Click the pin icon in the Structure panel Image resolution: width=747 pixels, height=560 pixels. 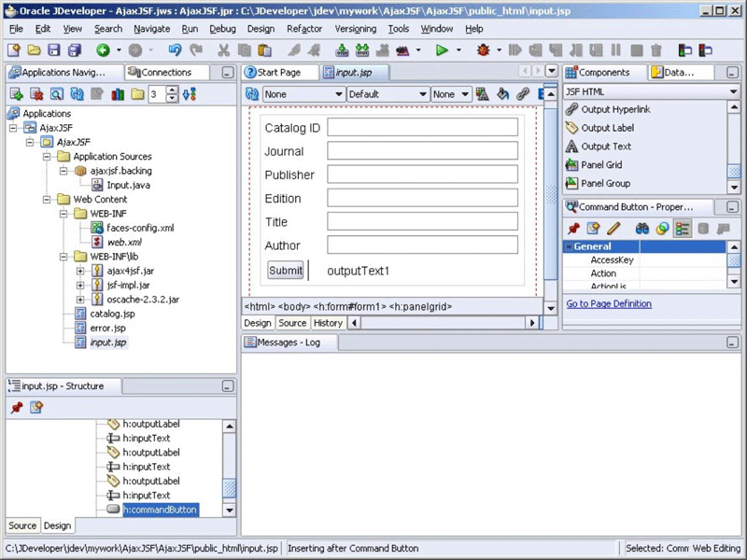click(17, 407)
